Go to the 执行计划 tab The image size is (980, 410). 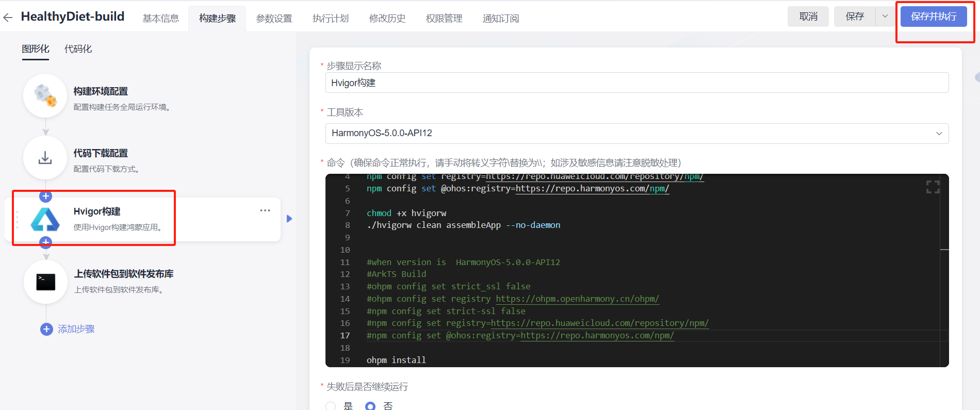(331, 19)
